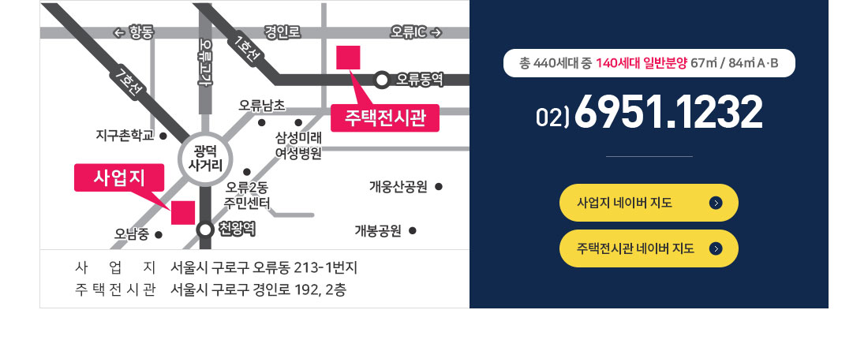Click the 주택전시관 address 경인로 192
The width and height of the screenshot is (868, 351).
point(264,289)
